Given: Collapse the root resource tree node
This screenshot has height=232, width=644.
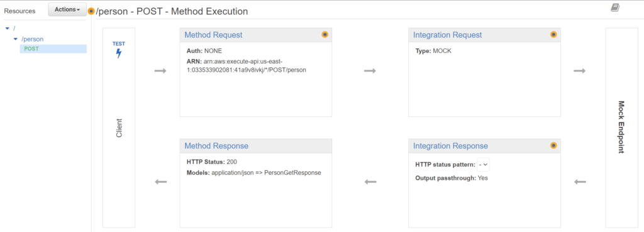Looking at the screenshot, I should pos(7,28).
